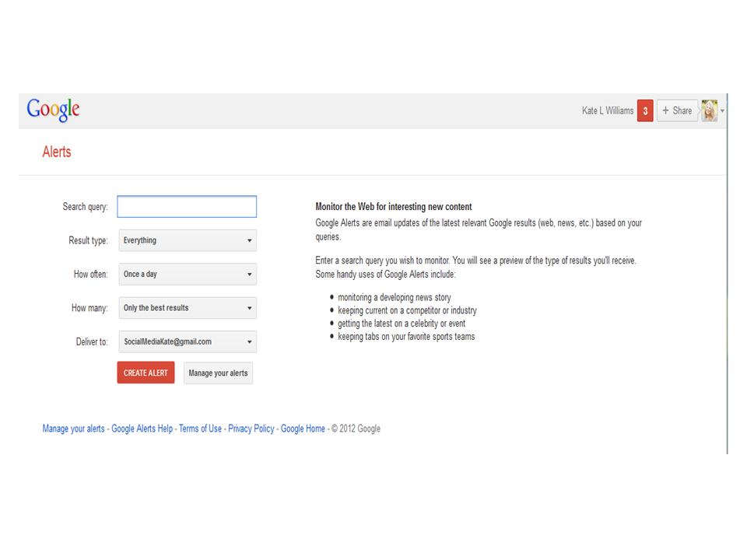The height and width of the screenshot is (560, 747).
Task: Click the bullet keeping tabs on sports teams
Action: tap(406, 337)
